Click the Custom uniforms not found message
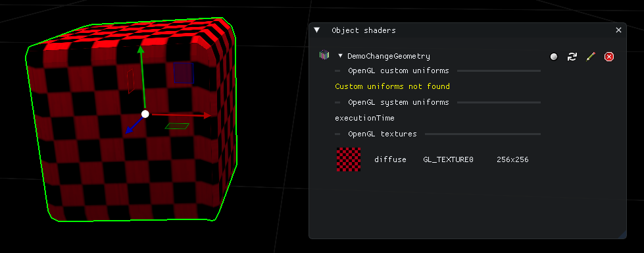644x253 pixels. pyautogui.click(x=392, y=86)
